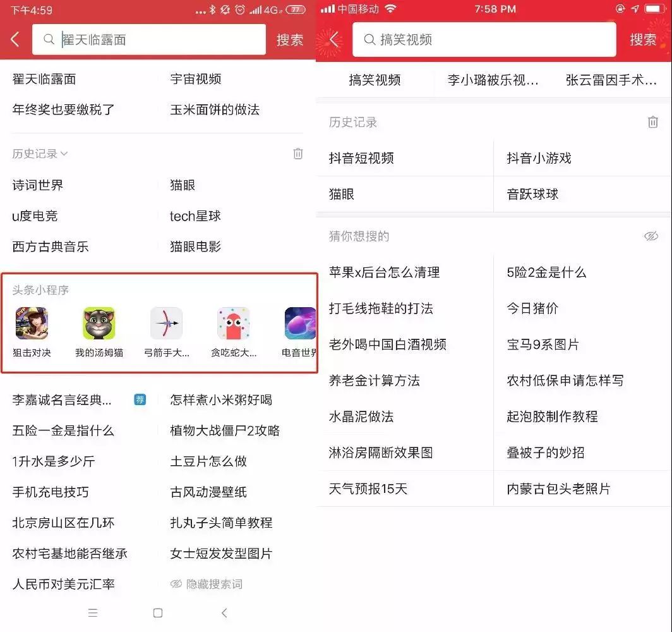Open the 我的汤姆猫 mini program icon

pyautogui.click(x=99, y=324)
